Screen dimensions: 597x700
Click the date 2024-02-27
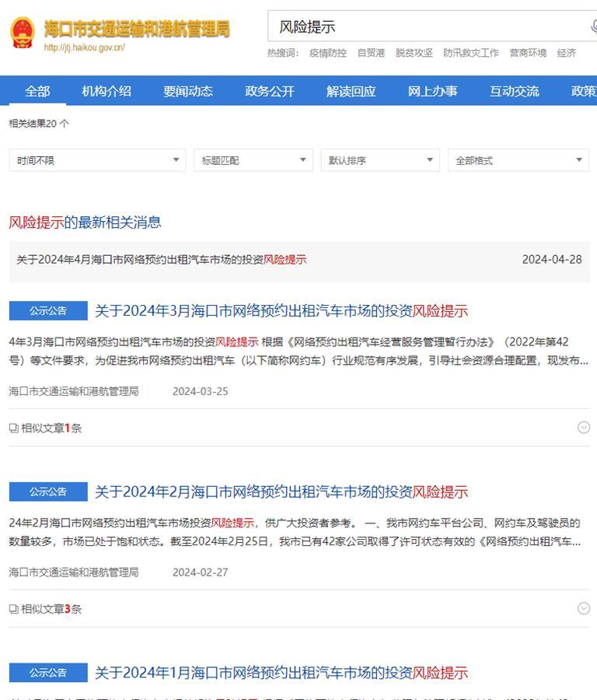click(201, 572)
